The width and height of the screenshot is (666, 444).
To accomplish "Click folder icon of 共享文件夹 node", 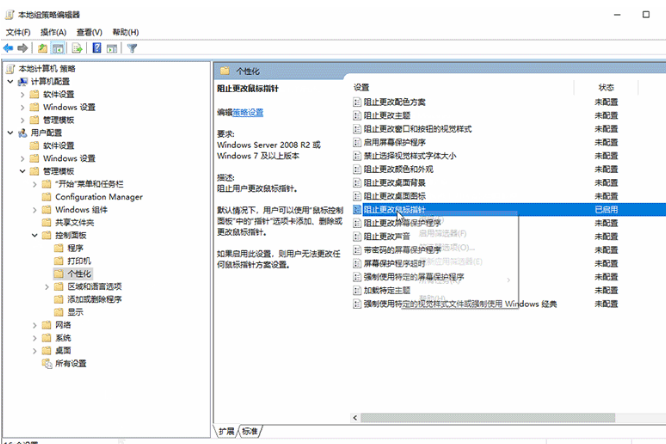I will coord(47,223).
